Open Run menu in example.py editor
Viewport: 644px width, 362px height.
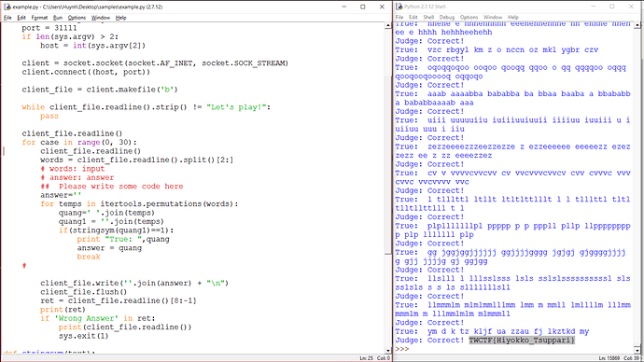pos(58,18)
